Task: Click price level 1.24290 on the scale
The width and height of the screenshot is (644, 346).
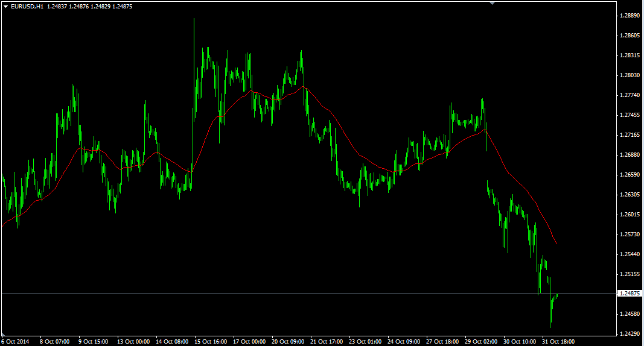Action: tap(630, 334)
